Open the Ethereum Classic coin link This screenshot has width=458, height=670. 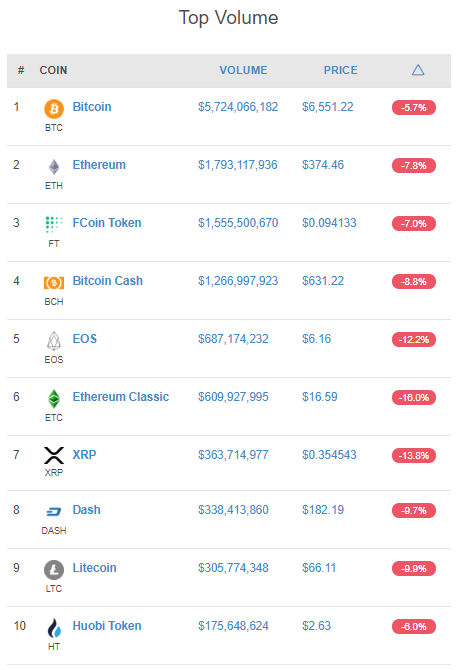tap(121, 397)
